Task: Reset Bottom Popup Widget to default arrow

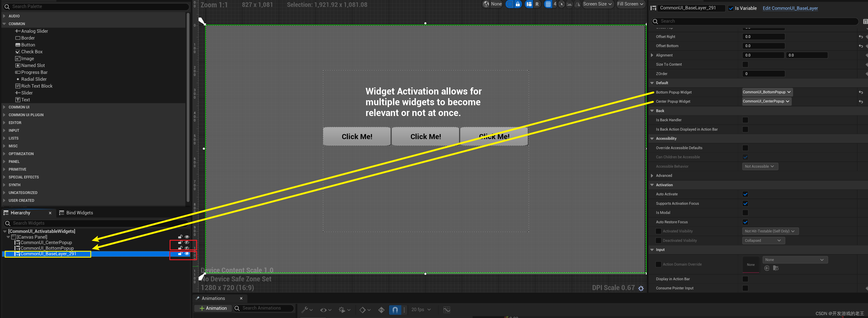Action: [861, 92]
